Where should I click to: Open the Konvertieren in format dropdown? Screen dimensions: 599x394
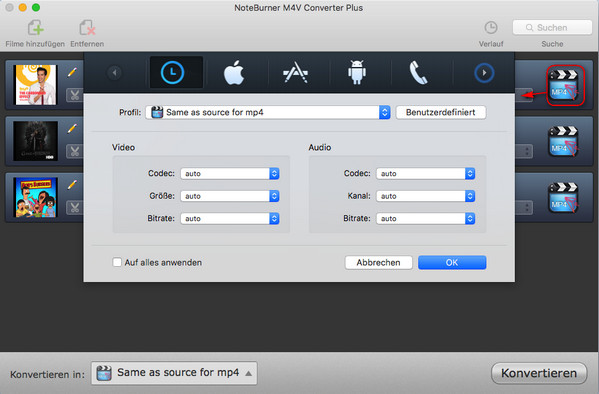pos(174,373)
